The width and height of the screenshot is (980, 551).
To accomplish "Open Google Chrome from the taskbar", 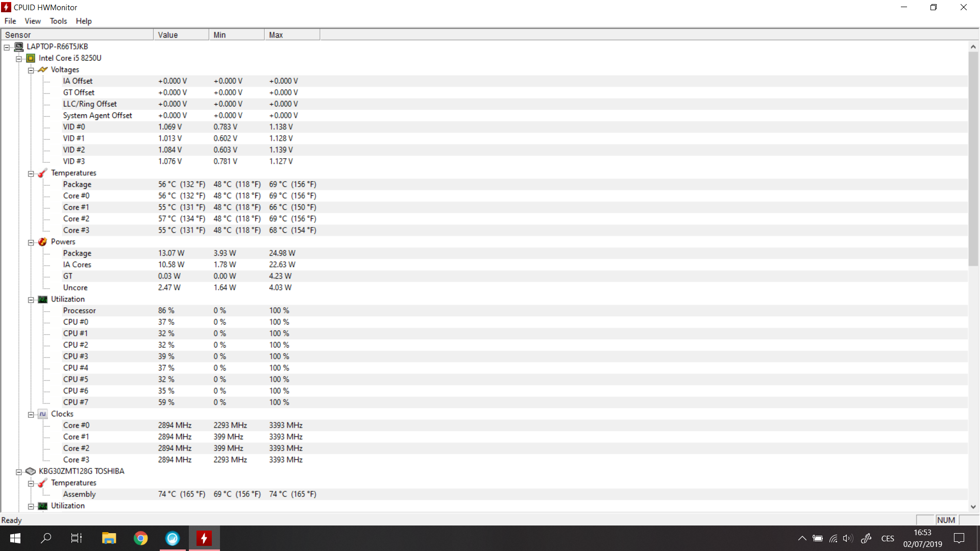I will click(x=140, y=538).
